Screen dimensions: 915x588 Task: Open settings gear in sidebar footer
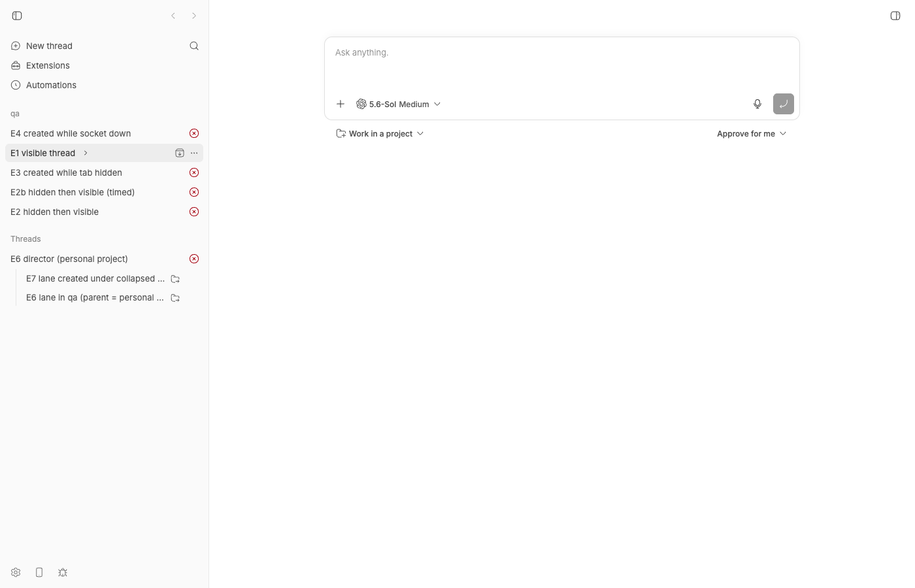16,572
